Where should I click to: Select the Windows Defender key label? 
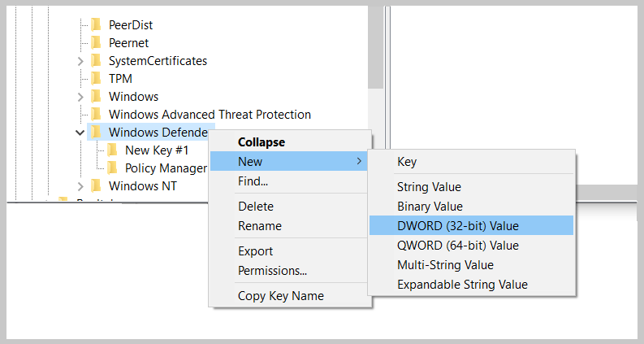tap(158, 132)
